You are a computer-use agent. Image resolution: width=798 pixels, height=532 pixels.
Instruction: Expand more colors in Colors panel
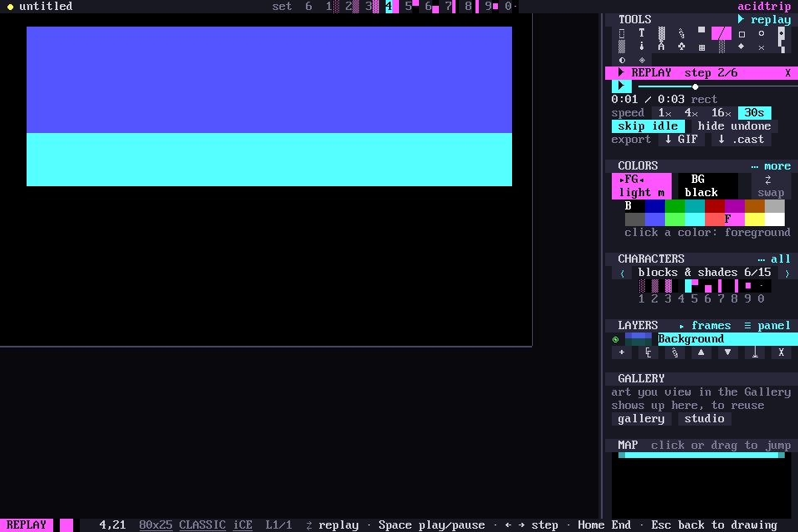coord(771,166)
